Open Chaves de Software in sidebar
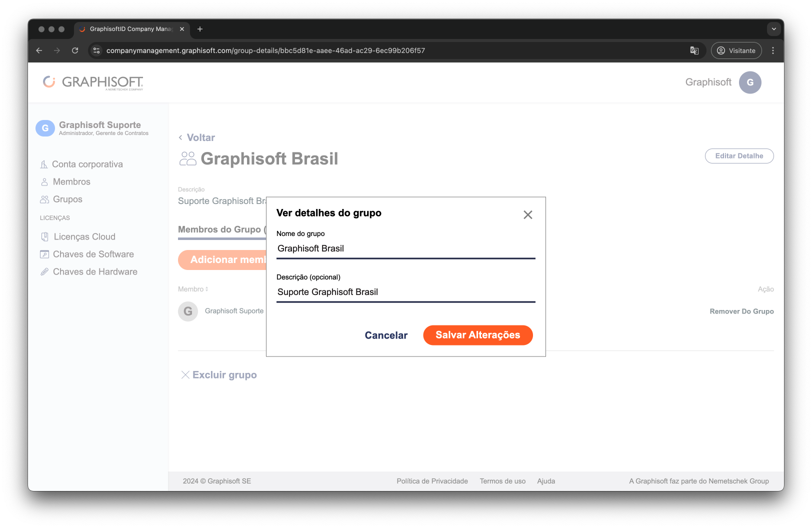Image resolution: width=812 pixels, height=528 pixels. click(x=93, y=254)
